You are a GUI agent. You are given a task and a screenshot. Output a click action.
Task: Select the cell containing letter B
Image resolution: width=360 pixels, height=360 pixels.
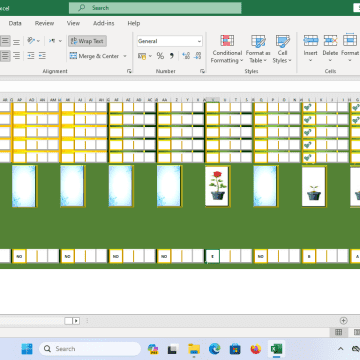(309, 256)
